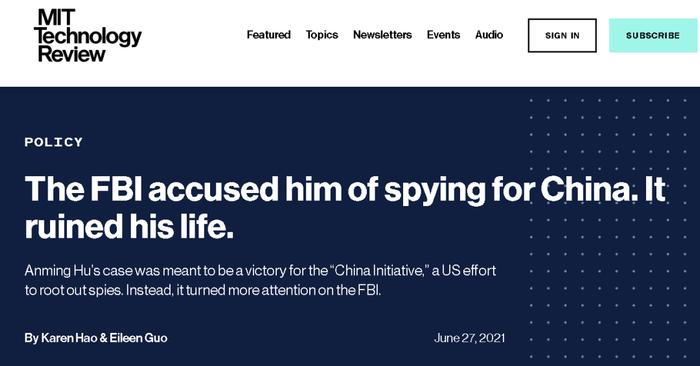Click the word 'Review' in the logo
The image size is (700, 366).
click(71, 54)
